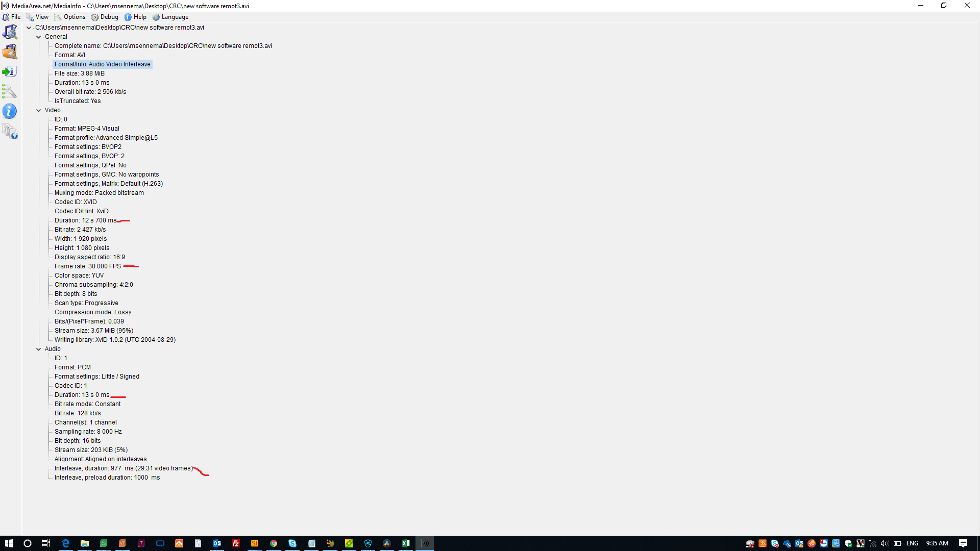The height and width of the screenshot is (551, 980).
Task: Click the Open Folder sidebar icon
Action: coord(10,52)
